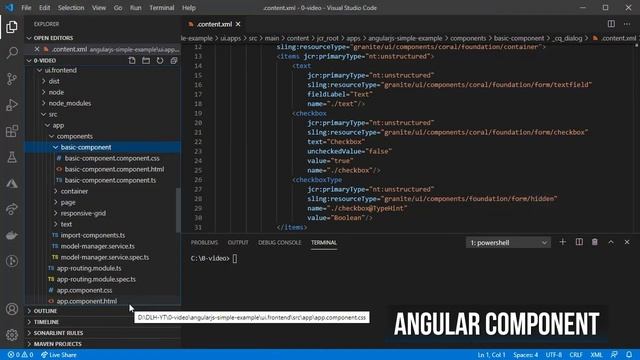Click errors and warnings count in status bar
The width and height of the screenshot is (640, 360).
tap(20, 355)
